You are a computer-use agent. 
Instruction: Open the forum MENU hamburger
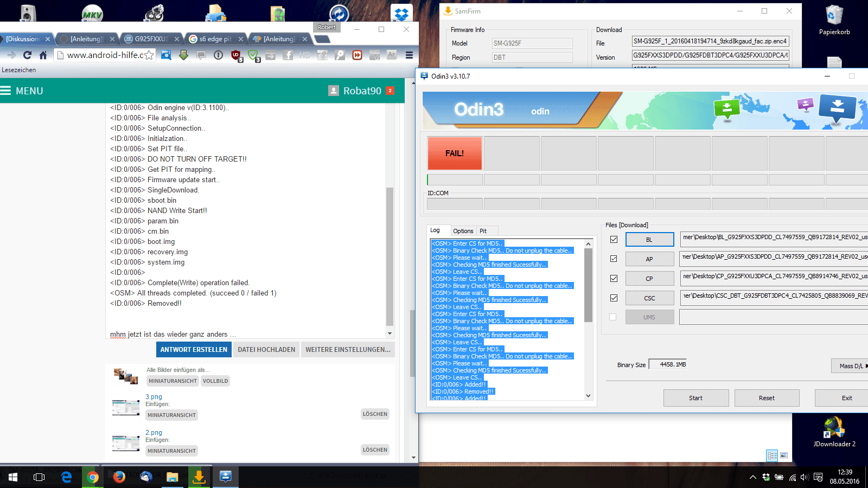[x=5, y=91]
